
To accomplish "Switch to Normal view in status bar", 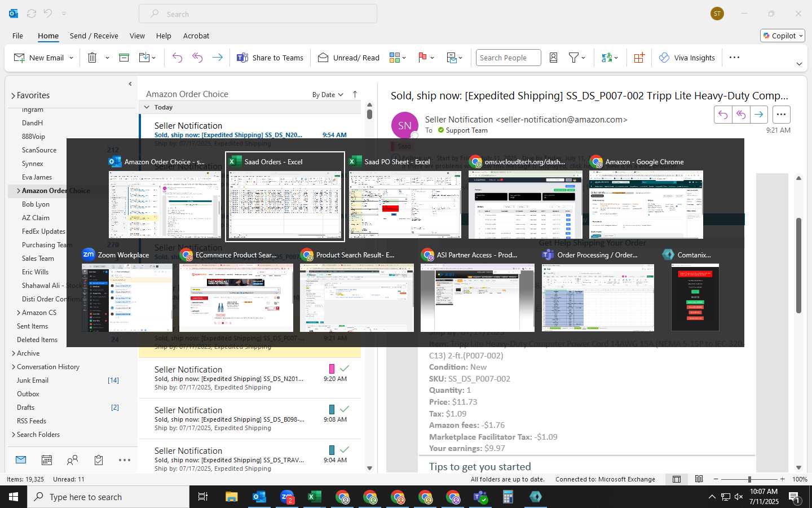I will (x=677, y=479).
